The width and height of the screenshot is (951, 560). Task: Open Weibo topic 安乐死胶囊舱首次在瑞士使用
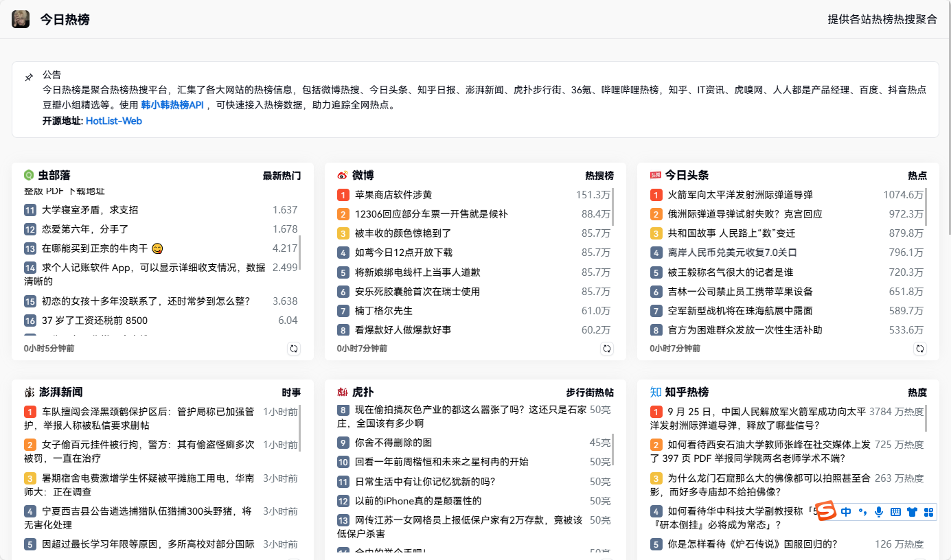point(417,292)
